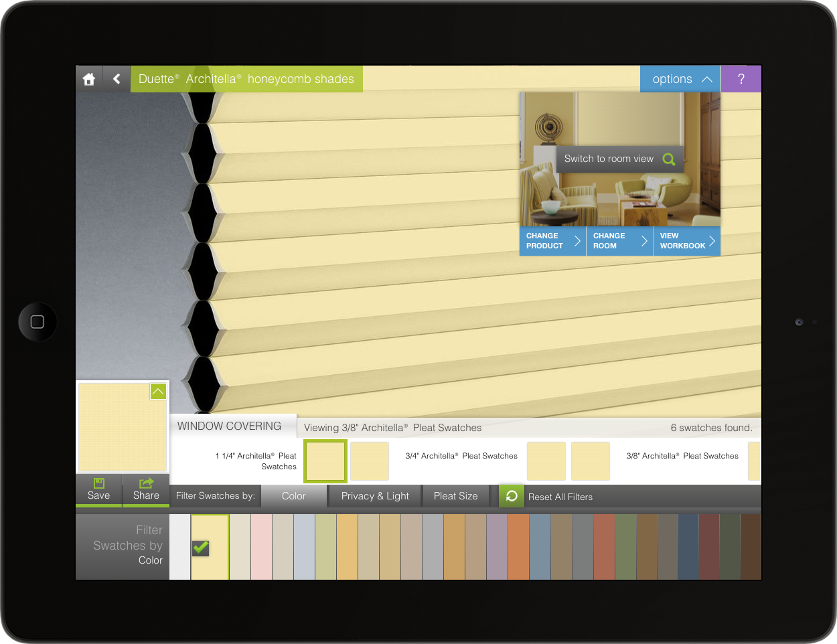This screenshot has height=644, width=837.
Task: Uncheck the green checkmark on the yellow color
Action: [201, 548]
